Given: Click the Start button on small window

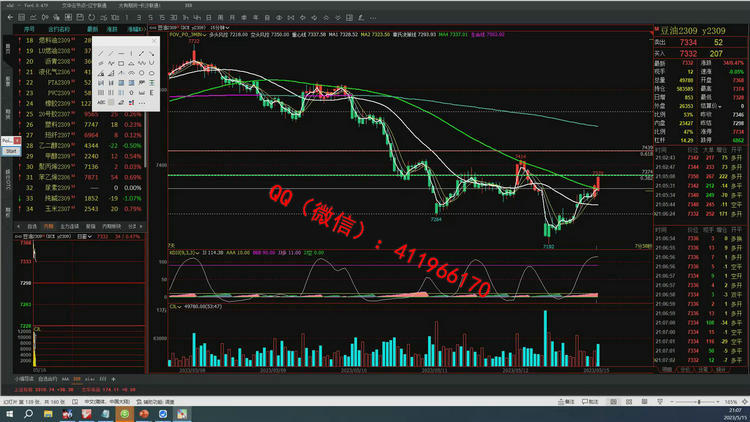Looking at the screenshot, I should coord(11,151).
